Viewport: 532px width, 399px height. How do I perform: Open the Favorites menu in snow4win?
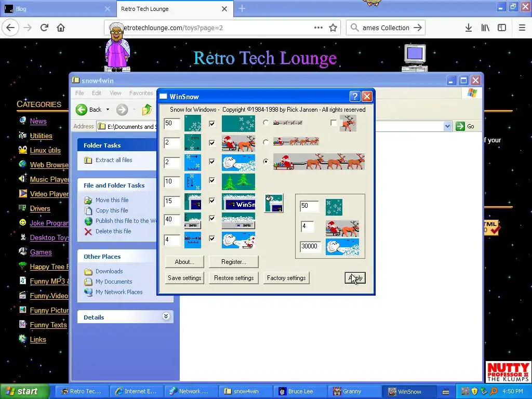[x=141, y=93]
